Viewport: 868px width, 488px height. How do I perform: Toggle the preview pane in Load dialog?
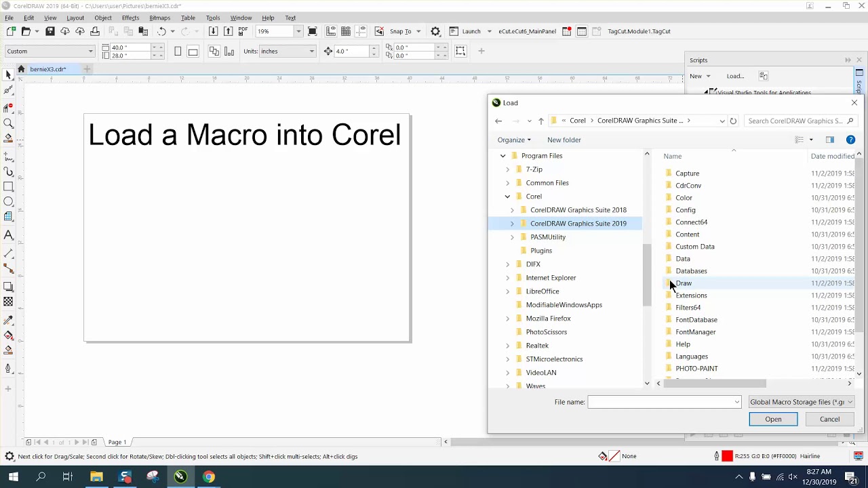pyautogui.click(x=829, y=140)
